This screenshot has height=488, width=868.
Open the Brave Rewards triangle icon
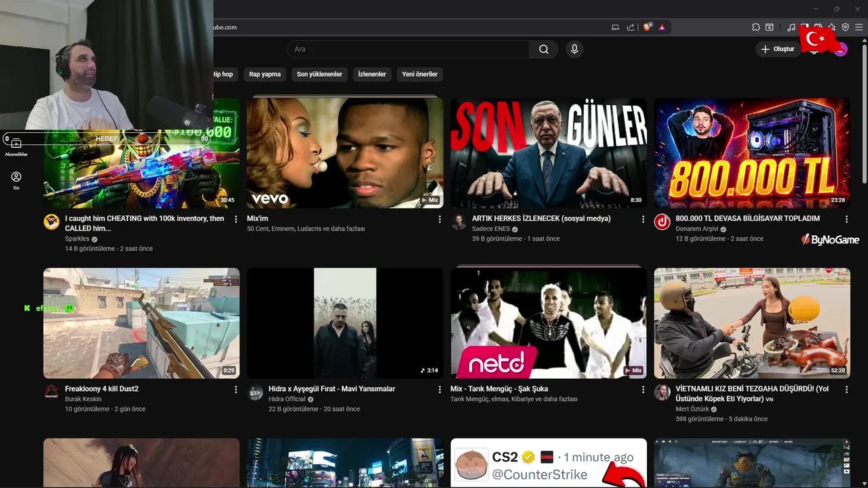tap(662, 27)
